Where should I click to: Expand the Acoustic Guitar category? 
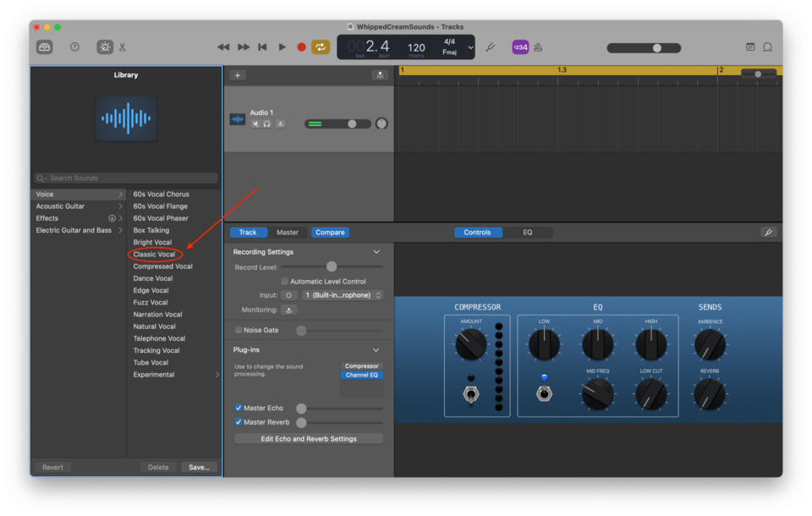(x=121, y=206)
